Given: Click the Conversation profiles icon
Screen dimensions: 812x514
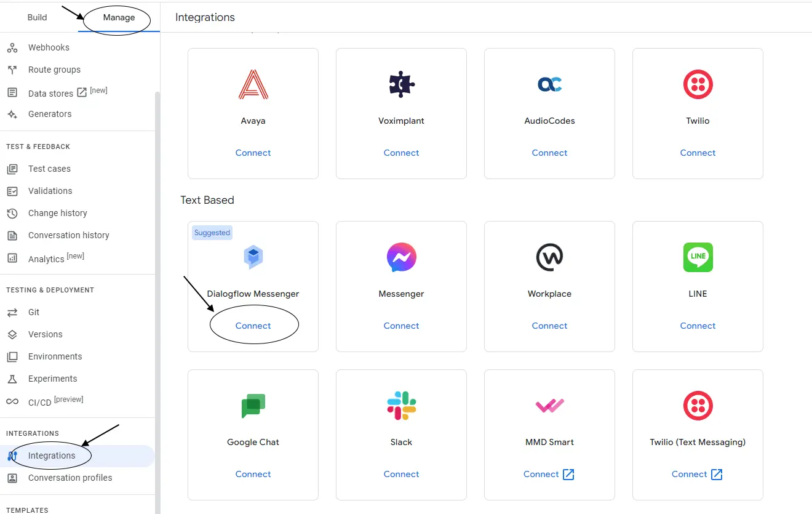Looking at the screenshot, I should coord(12,478).
